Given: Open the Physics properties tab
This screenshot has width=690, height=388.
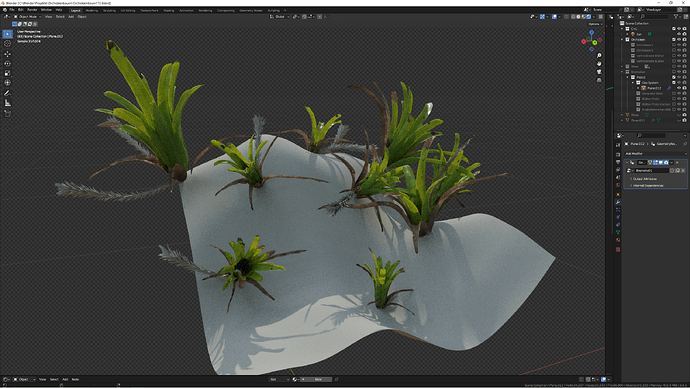Looking at the screenshot, I should tap(618, 217).
